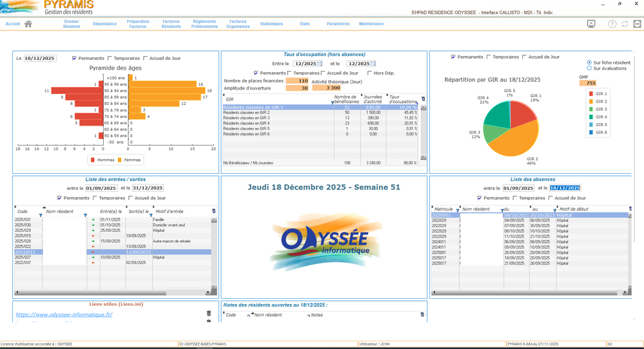This screenshot has height=349, width=644.
Task: Open the end month picker in Taux d'occupation
Action: point(373,64)
